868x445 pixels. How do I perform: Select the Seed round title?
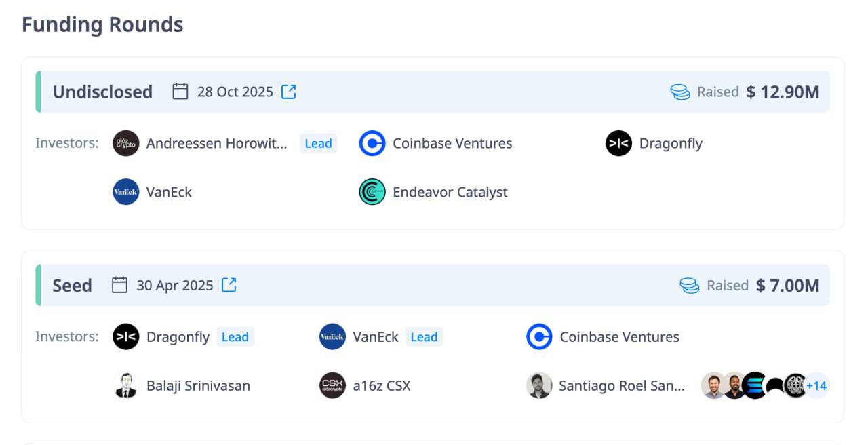pyautogui.click(x=72, y=285)
